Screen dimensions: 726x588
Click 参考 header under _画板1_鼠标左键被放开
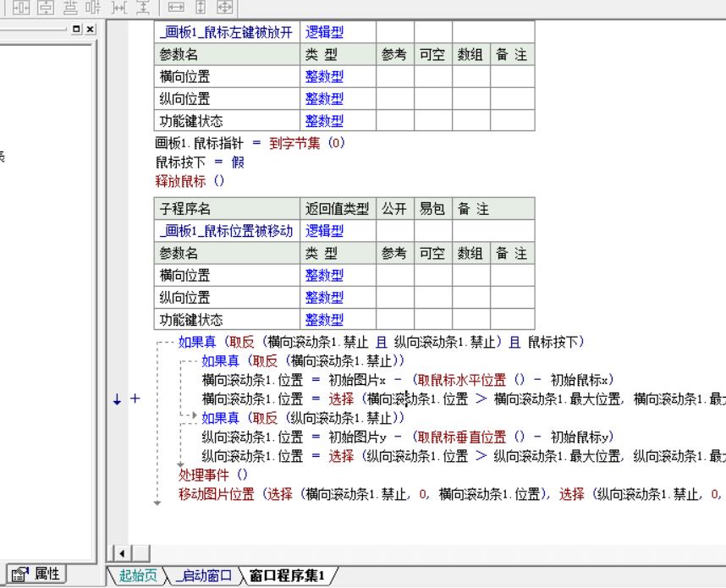395,55
